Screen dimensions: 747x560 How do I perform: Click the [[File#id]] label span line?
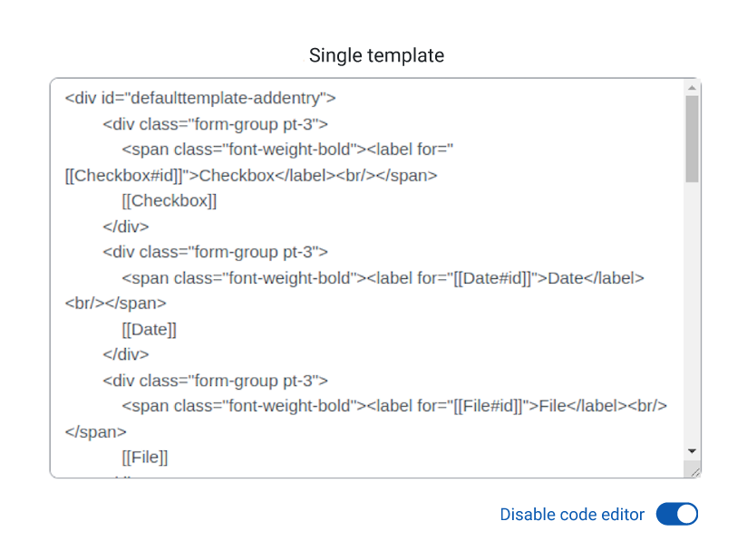pos(394,406)
